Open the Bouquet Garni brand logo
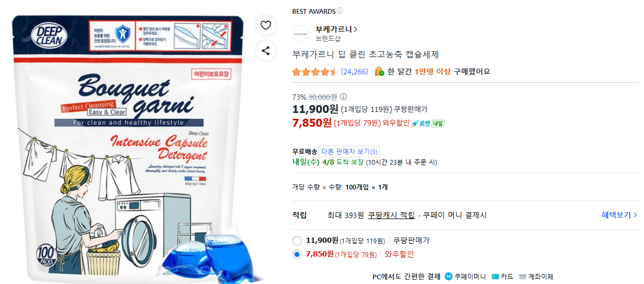 click(301, 34)
